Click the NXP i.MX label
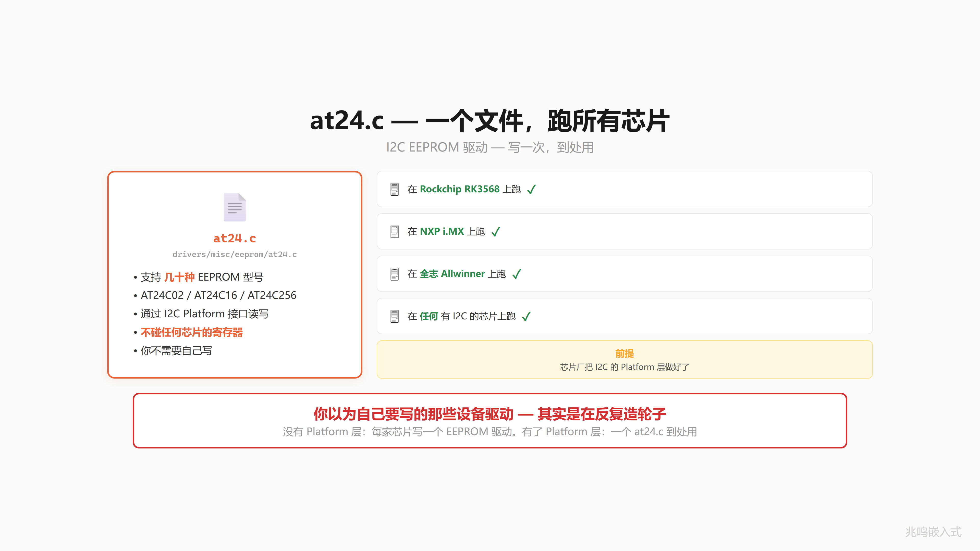 tap(442, 232)
